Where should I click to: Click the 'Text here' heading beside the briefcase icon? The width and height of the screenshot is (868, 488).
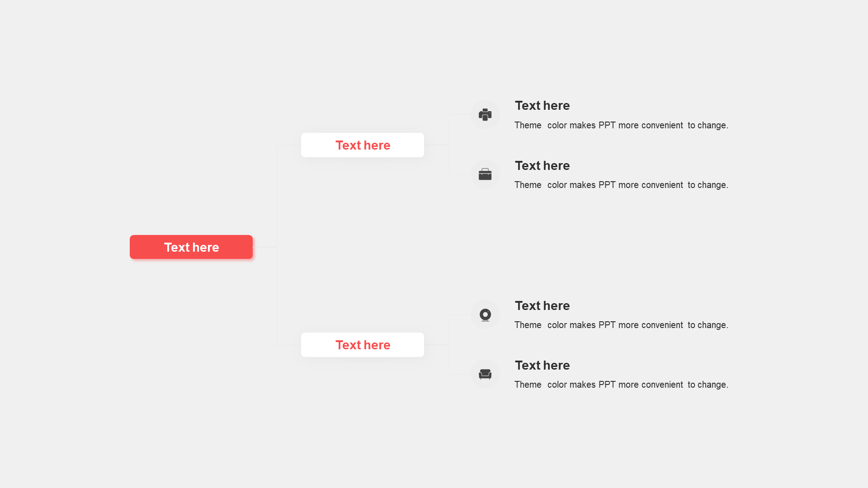coord(542,166)
